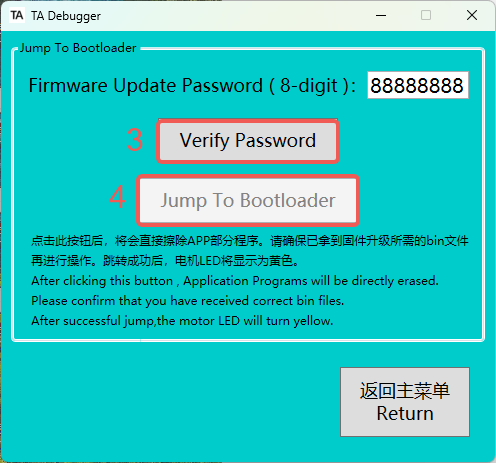Click Chinese line starting 再进行操作
Screen dimensions: 496x463
[x=165, y=261]
